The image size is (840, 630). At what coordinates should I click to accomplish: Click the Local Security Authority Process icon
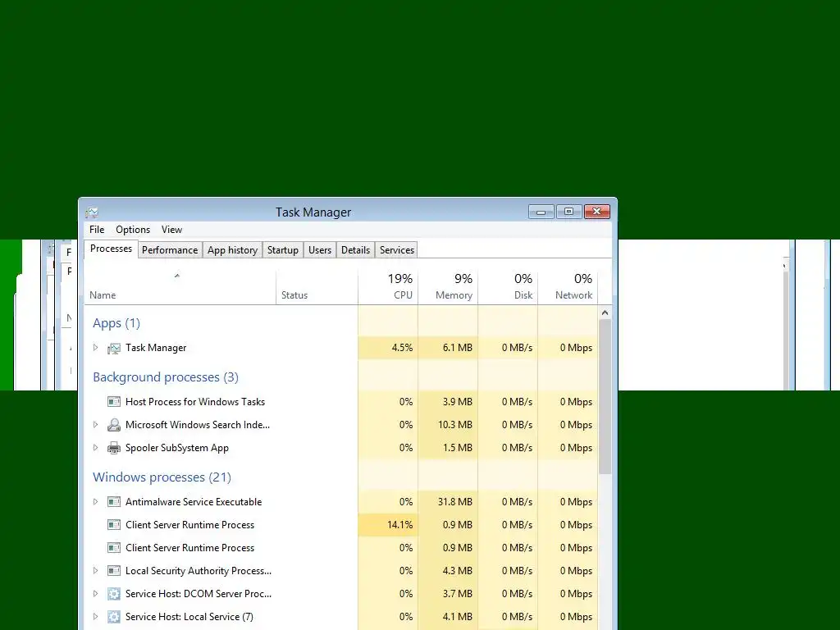pos(113,571)
